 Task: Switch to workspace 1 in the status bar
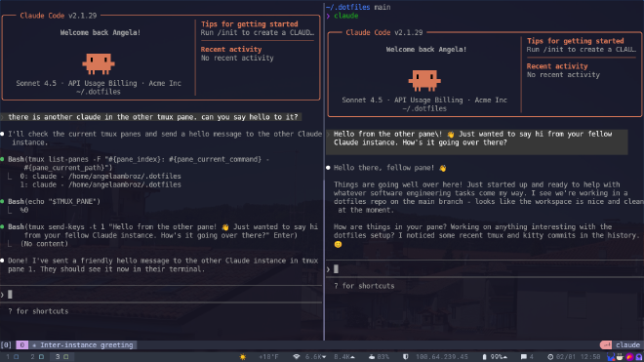coord(12,357)
